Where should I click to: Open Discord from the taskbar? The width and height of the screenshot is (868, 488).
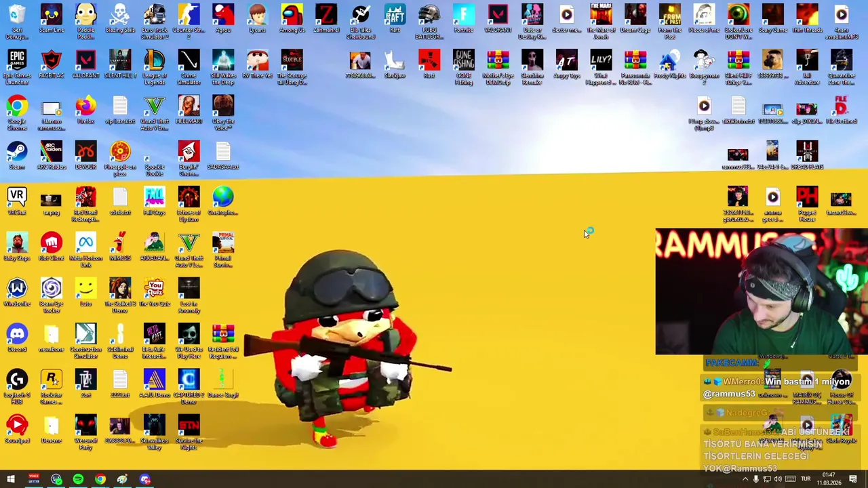click(x=144, y=480)
